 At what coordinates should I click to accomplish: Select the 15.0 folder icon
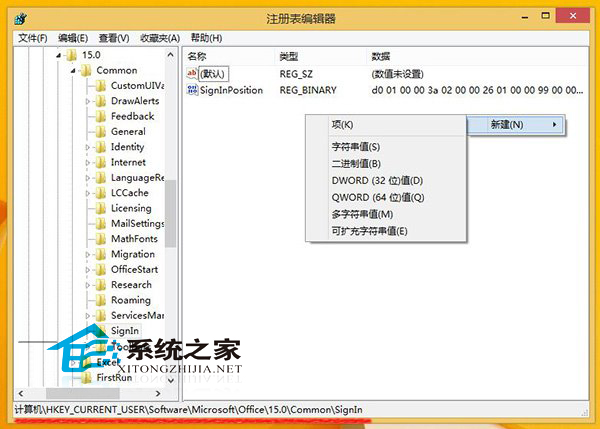[71, 55]
